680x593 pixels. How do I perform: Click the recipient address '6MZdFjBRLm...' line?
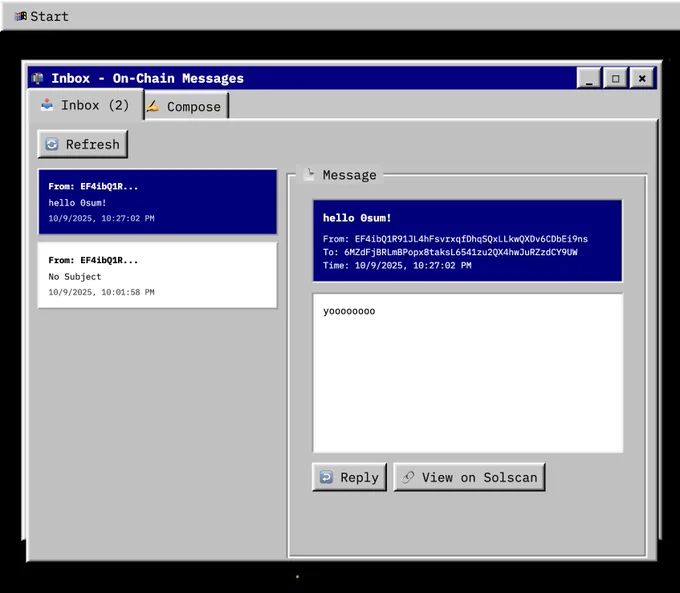(450, 252)
